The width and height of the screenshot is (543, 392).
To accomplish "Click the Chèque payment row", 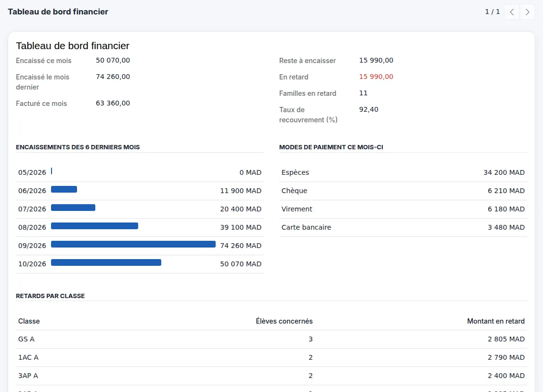I will (x=403, y=191).
